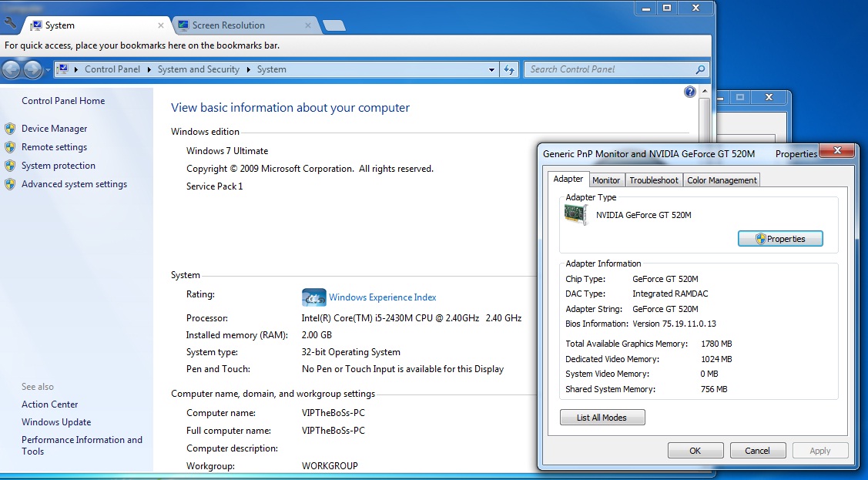Click the magnifier search icon

point(700,69)
